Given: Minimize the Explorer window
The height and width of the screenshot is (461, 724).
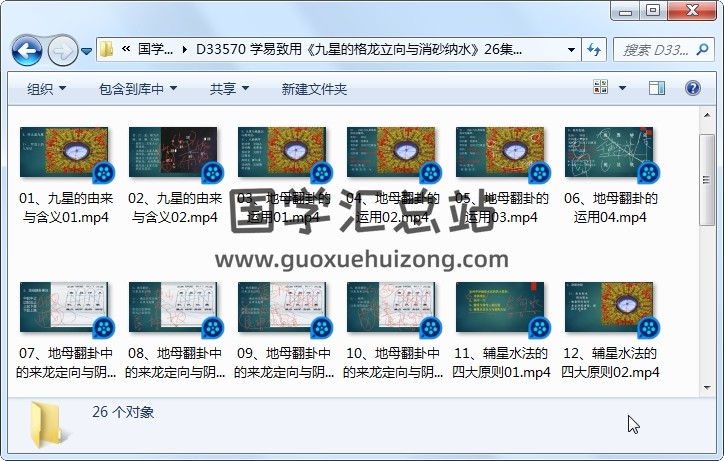Looking at the screenshot, I should 626,11.
